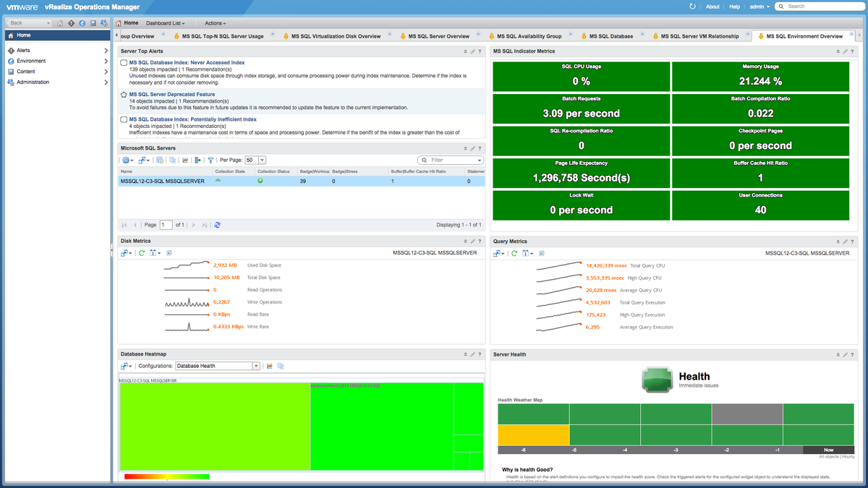Refresh the SQL Servers list paging toolbar
The width and height of the screenshot is (868, 488).
(217, 225)
